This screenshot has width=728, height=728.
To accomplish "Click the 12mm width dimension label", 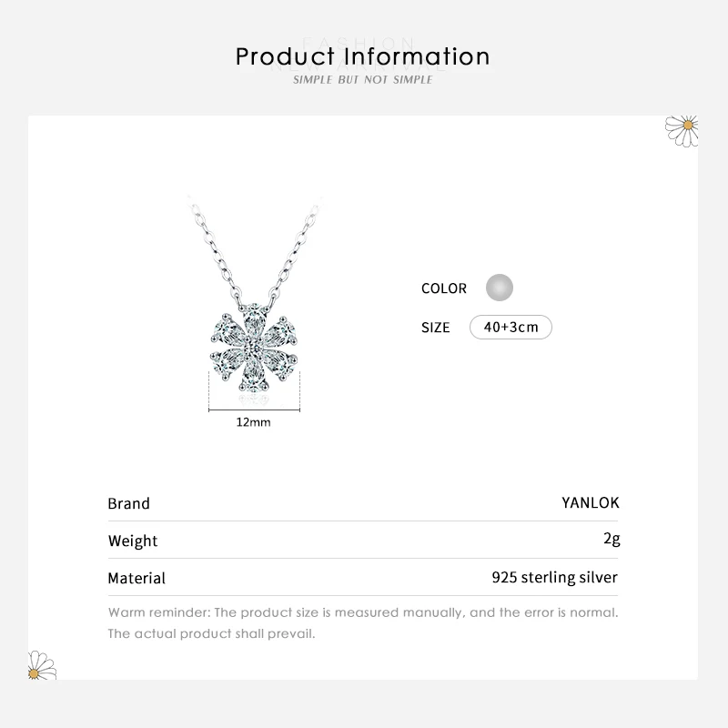I will click(x=254, y=422).
